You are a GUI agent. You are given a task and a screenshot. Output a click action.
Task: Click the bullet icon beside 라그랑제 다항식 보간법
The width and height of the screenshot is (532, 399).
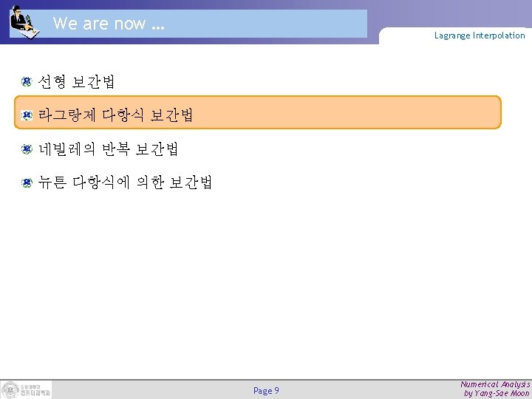27,115
